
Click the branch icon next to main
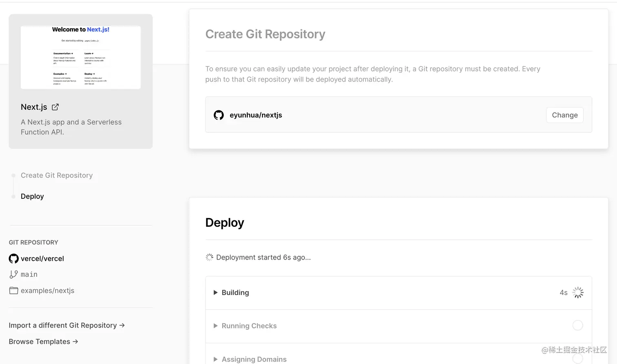coord(13,274)
